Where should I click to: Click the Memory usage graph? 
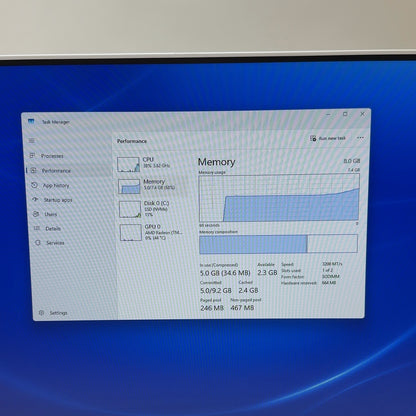tap(279, 198)
